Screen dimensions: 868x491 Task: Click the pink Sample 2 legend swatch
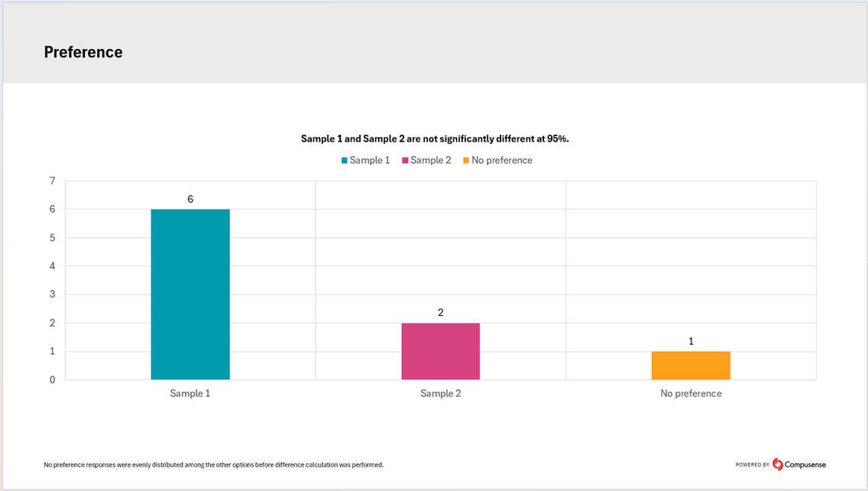click(x=405, y=161)
